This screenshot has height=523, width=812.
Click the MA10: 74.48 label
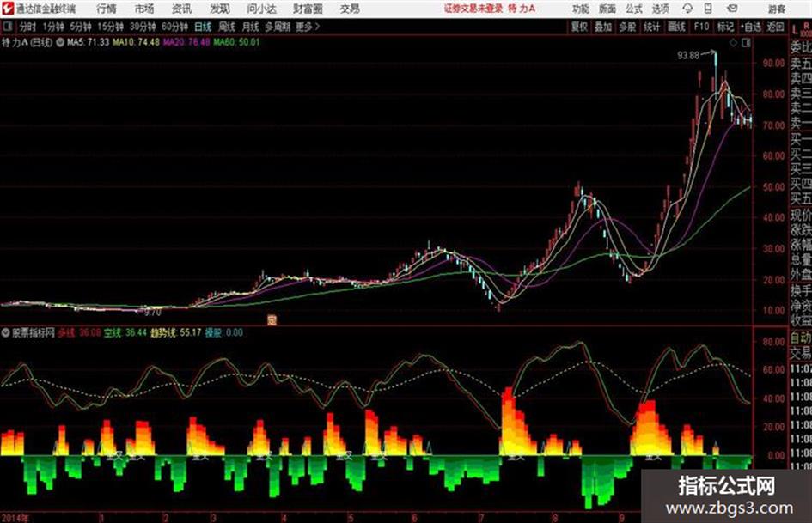click(137, 42)
